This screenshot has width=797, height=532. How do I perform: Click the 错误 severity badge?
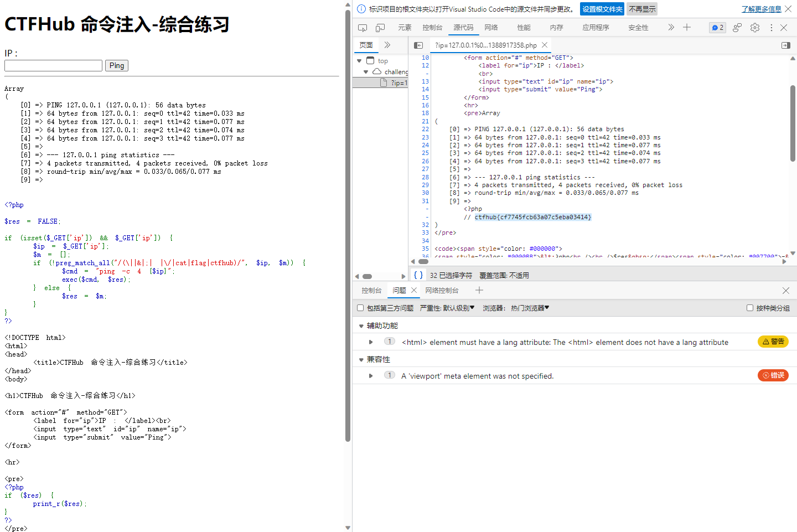[x=773, y=375]
